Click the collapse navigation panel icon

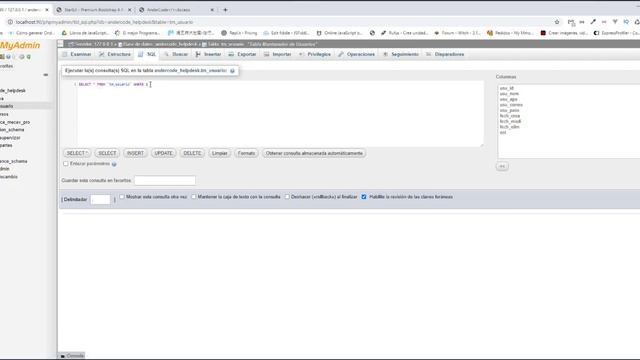pyautogui.click(x=60, y=44)
